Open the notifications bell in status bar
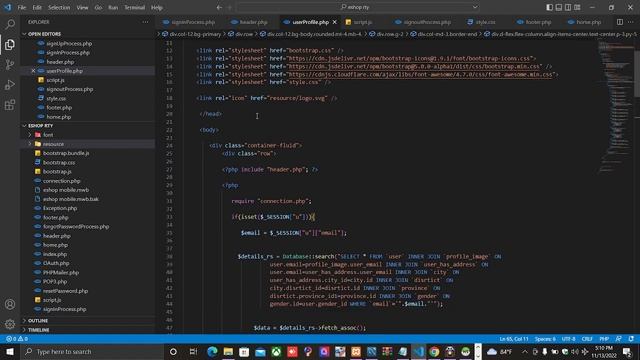 pos(631,339)
